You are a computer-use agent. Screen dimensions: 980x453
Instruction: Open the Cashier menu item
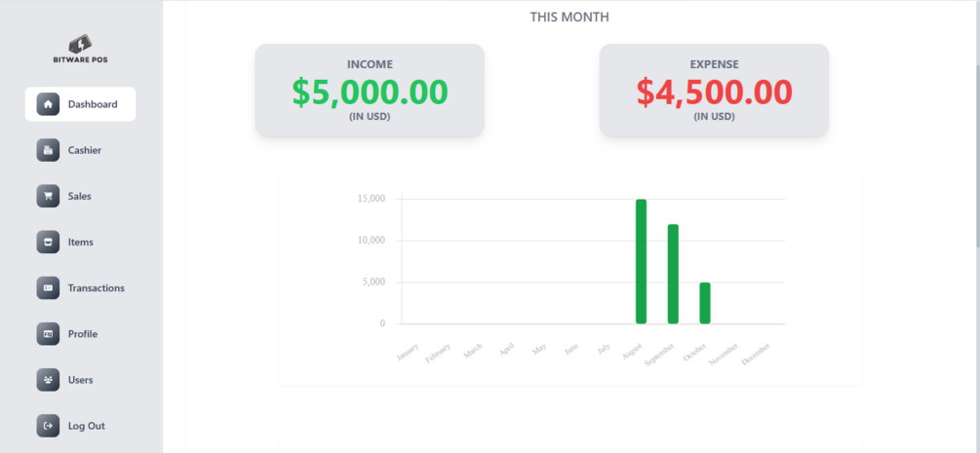click(x=84, y=150)
